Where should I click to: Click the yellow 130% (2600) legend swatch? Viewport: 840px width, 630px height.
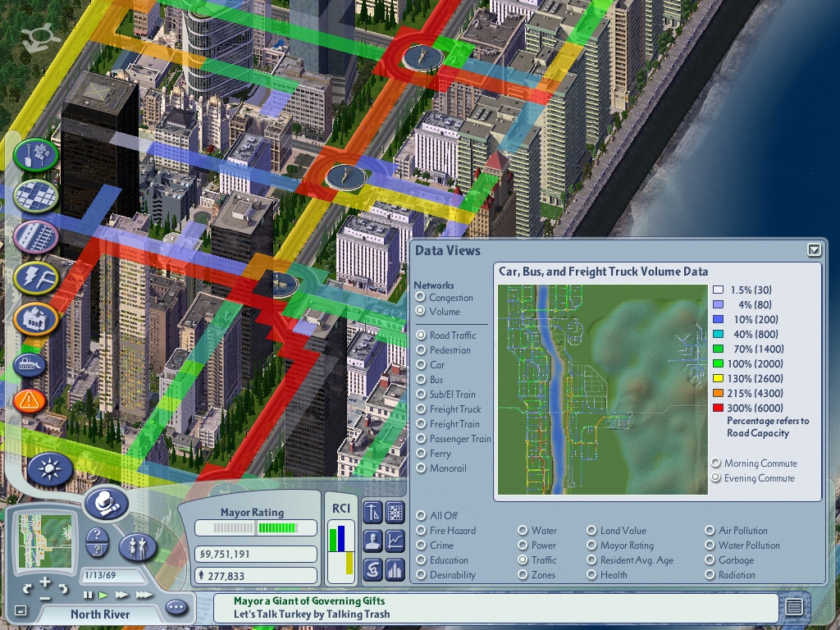click(x=718, y=379)
